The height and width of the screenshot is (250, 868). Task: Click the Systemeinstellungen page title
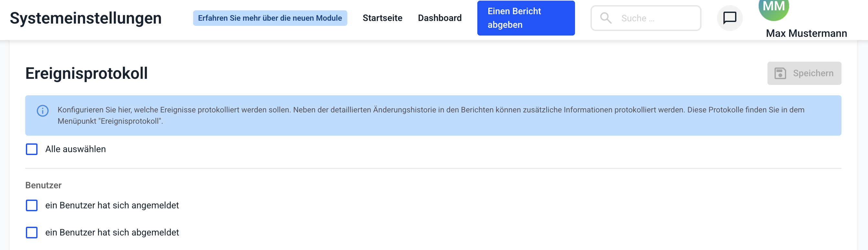86,18
